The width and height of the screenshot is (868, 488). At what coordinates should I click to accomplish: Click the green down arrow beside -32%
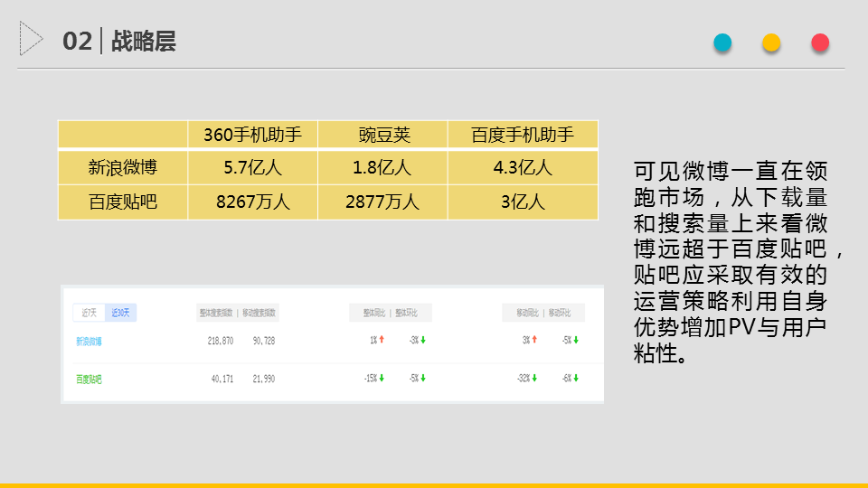534,379
